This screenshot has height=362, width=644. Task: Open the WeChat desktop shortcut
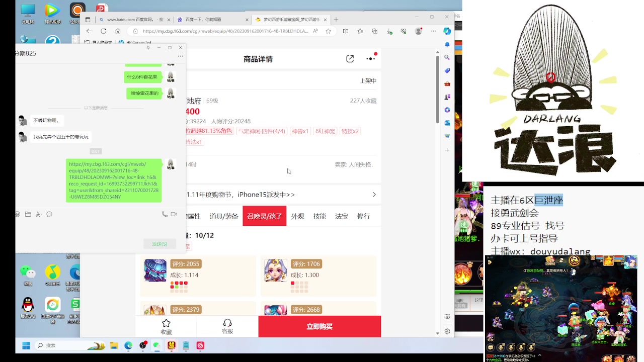pos(28,274)
